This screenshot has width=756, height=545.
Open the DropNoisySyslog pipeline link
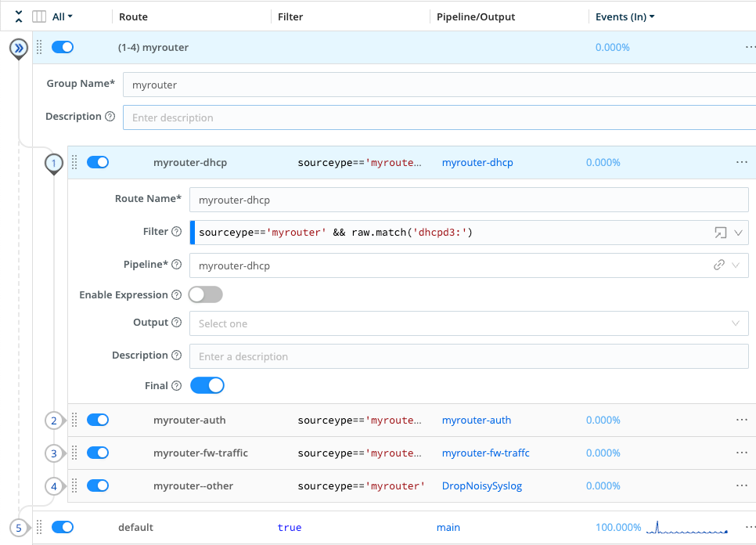(481, 485)
